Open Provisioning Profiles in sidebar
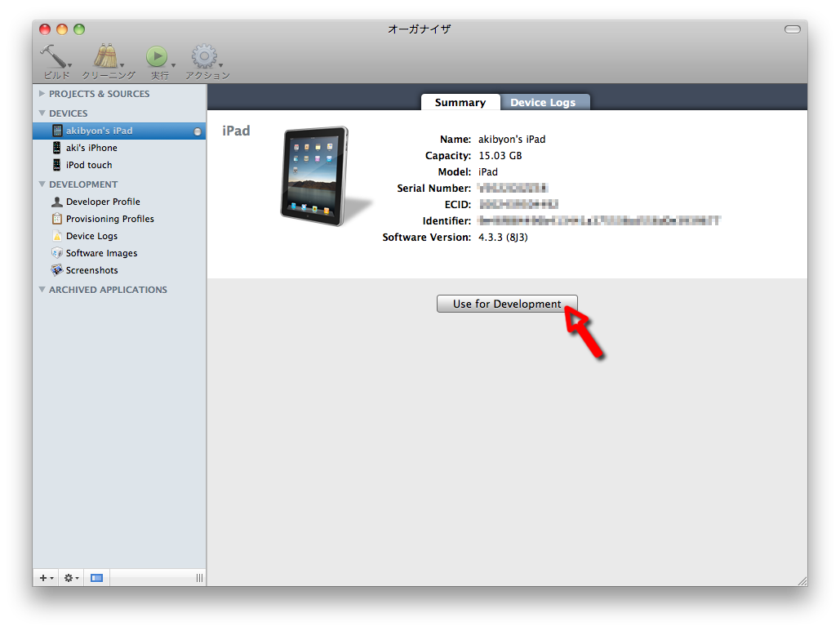Image resolution: width=840 pixels, height=631 pixels. pyautogui.click(x=109, y=219)
